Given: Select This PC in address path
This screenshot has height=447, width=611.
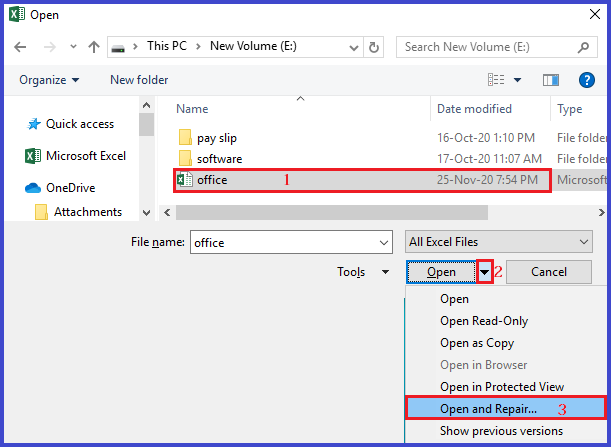Looking at the screenshot, I should 167,46.
